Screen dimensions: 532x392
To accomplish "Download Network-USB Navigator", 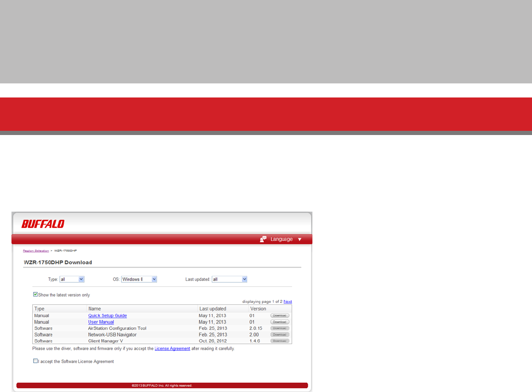I will [x=280, y=334].
